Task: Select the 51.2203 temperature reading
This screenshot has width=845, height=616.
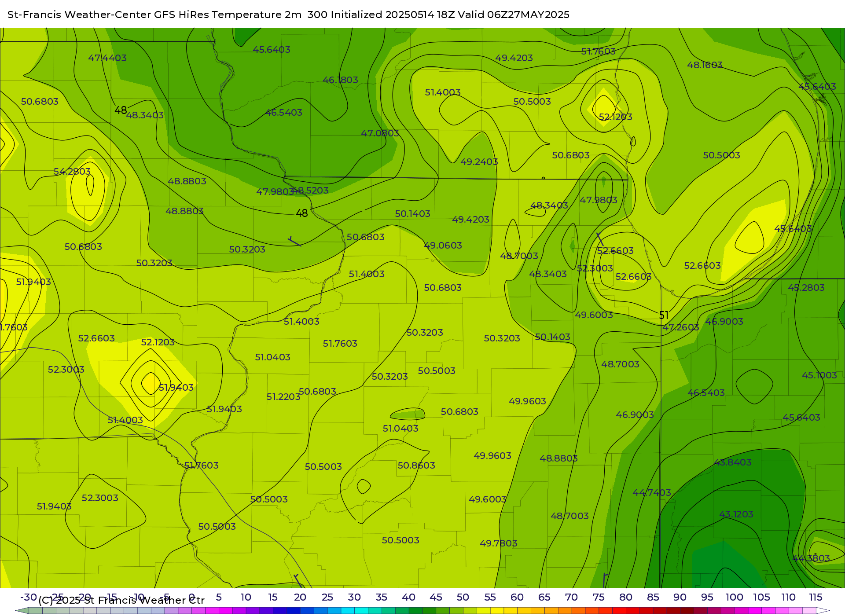Action: click(283, 397)
